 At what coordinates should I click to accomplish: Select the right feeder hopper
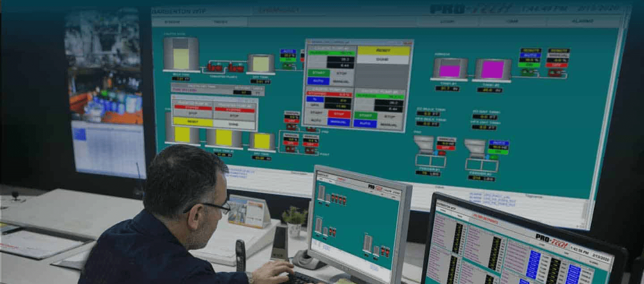pyautogui.click(x=475, y=148)
